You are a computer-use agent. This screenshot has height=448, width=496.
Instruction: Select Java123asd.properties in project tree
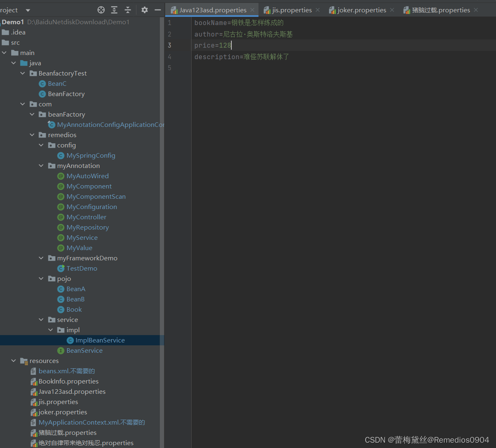[72, 391]
